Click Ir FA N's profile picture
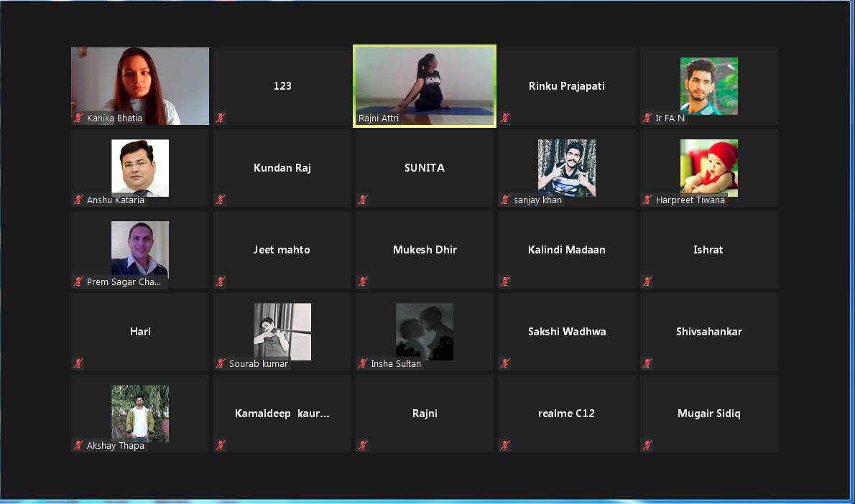Image resolution: width=855 pixels, height=504 pixels. pyautogui.click(x=709, y=86)
